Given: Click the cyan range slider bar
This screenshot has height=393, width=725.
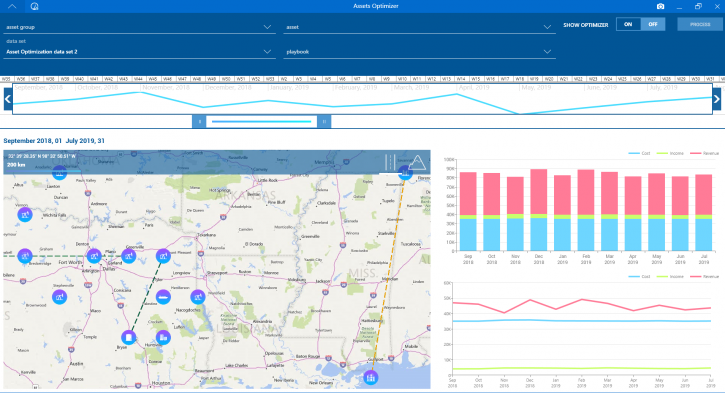Looking at the screenshot, I should point(262,122).
